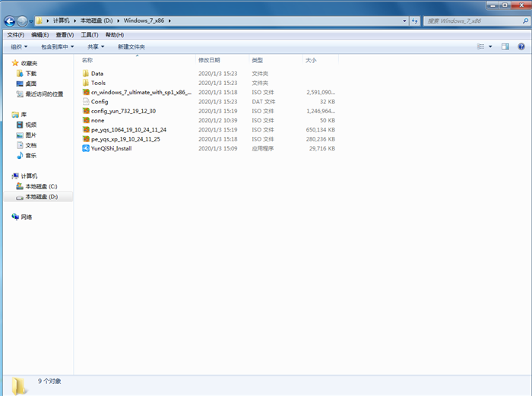
Task: Select the Data folder icon
Action: pos(86,73)
